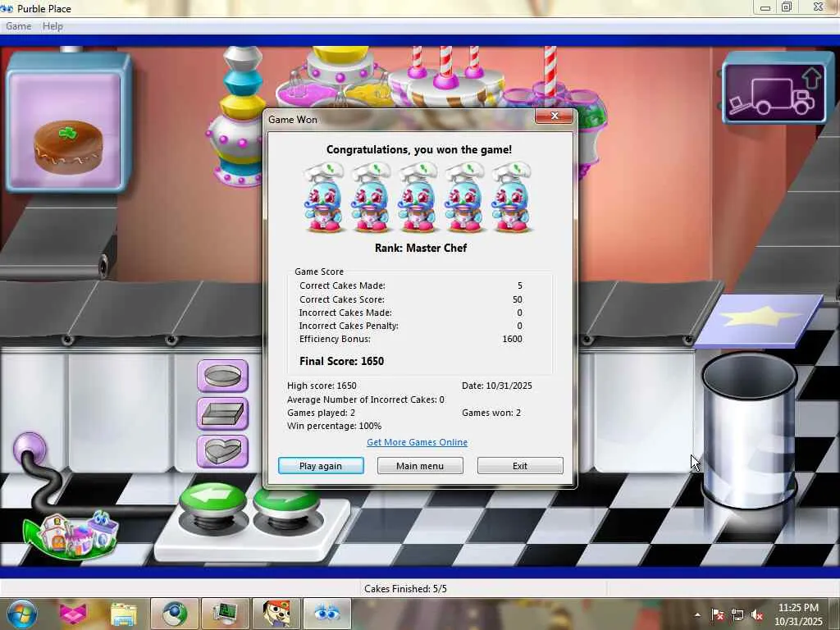Restore down the Purble Place window
Image resolution: width=840 pixels, height=630 pixels.
pyautogui.click(x=787, y=7)
